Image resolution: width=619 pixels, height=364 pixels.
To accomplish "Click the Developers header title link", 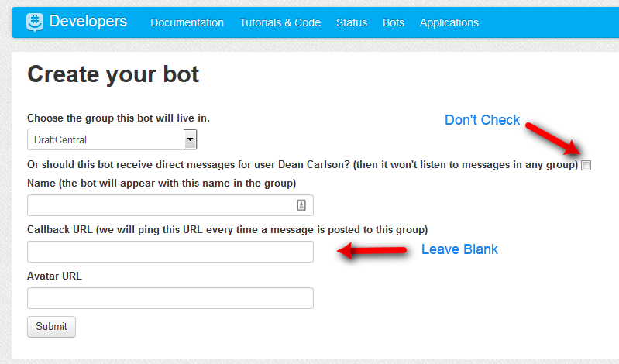I will pyautogui.click(x=88, y=22).
